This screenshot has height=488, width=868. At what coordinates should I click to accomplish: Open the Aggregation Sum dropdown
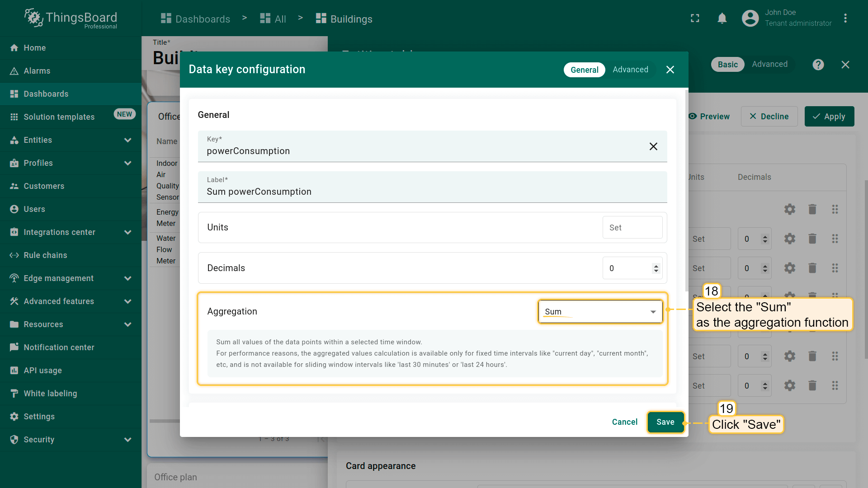pyautogui.click(x=600, y=312)
